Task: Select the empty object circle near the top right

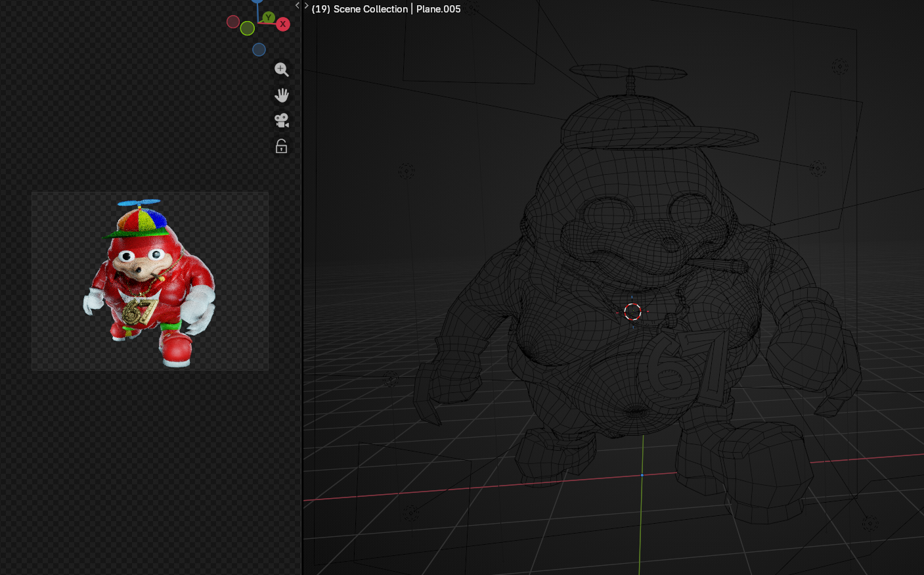Action: 839,66
